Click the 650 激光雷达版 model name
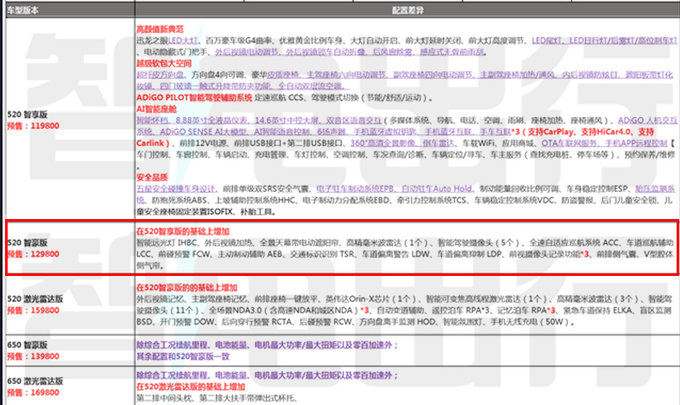 [35, 381]
